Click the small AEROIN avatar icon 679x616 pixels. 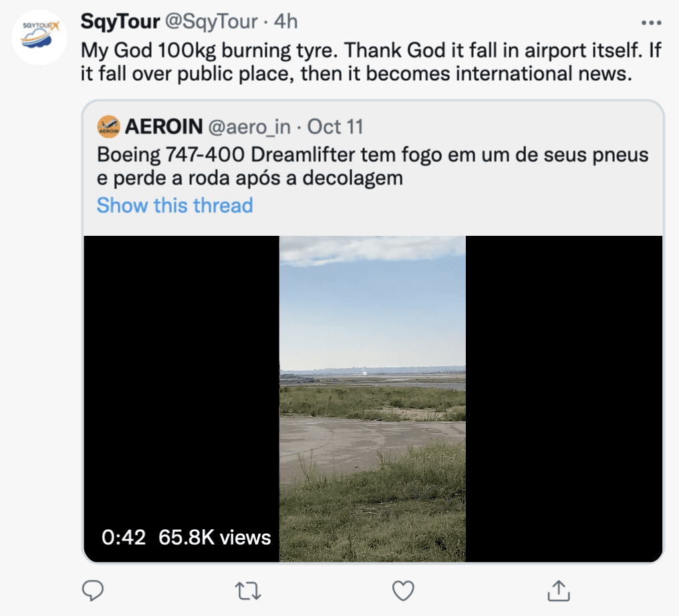(x=108, y=126)
